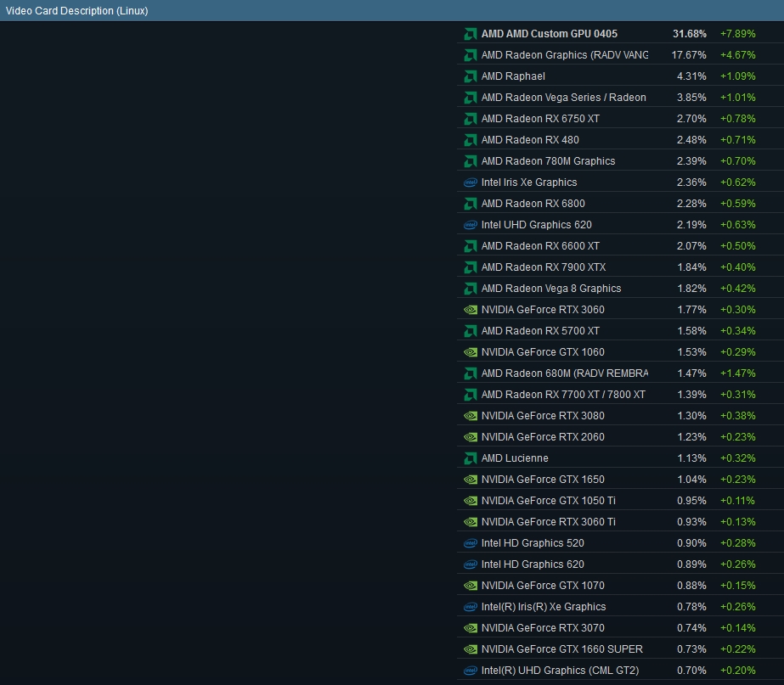This screenshot has width=784, height=685.
Task: Click AMD logo beside Radeon 680M
Action: point(470,373)
